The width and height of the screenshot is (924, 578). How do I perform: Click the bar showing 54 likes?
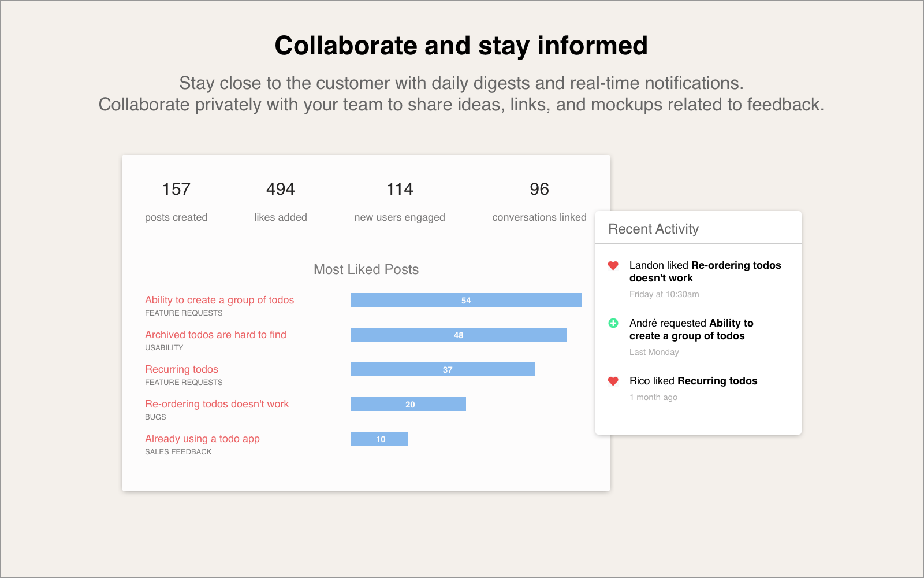pyautogui.click(x=466, y=300)
